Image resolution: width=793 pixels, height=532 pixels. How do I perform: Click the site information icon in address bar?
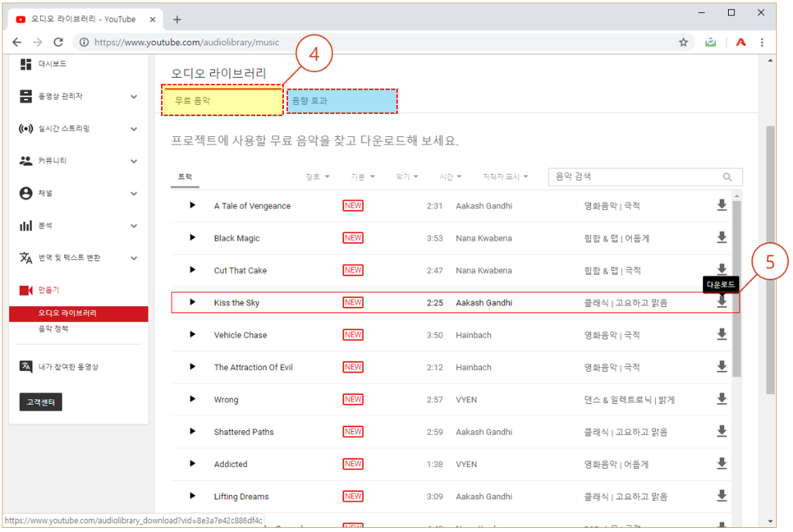[x=84, y=43]
